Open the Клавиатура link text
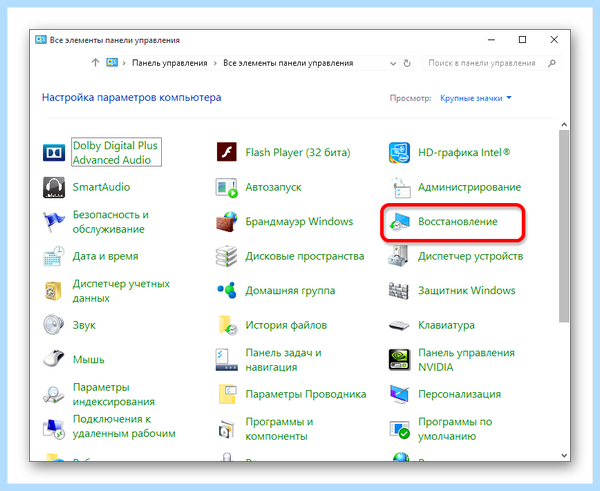600x491 pixels. 446,325
